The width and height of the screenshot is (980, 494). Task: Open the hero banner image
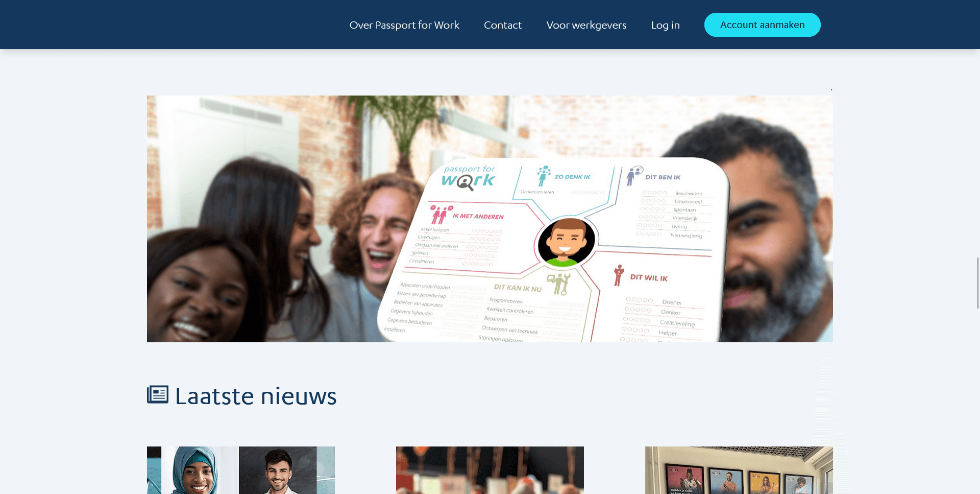[x=490, y=219]
